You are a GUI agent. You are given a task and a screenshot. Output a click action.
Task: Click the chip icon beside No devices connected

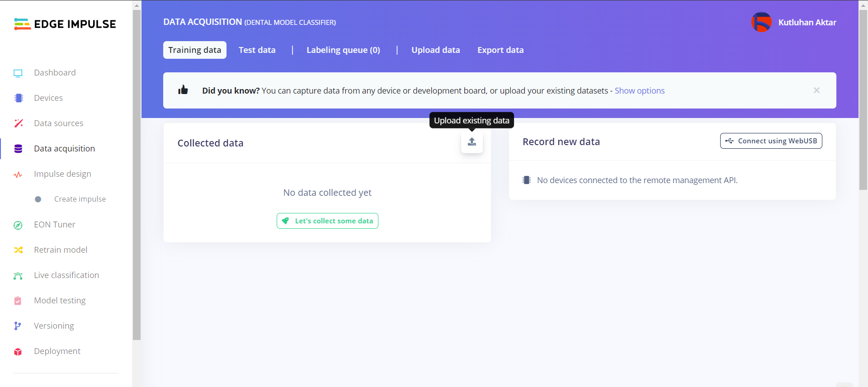(527, 180)
